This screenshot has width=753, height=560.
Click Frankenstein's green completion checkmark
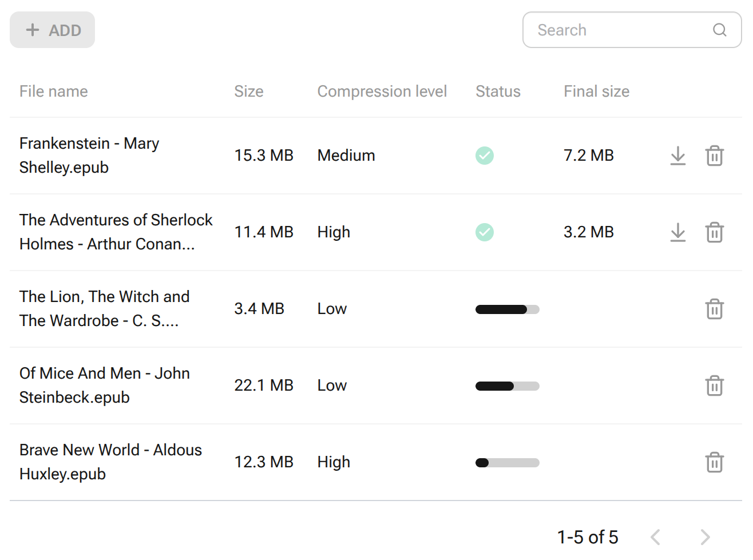pyautogui.click(x=484, y=156)
